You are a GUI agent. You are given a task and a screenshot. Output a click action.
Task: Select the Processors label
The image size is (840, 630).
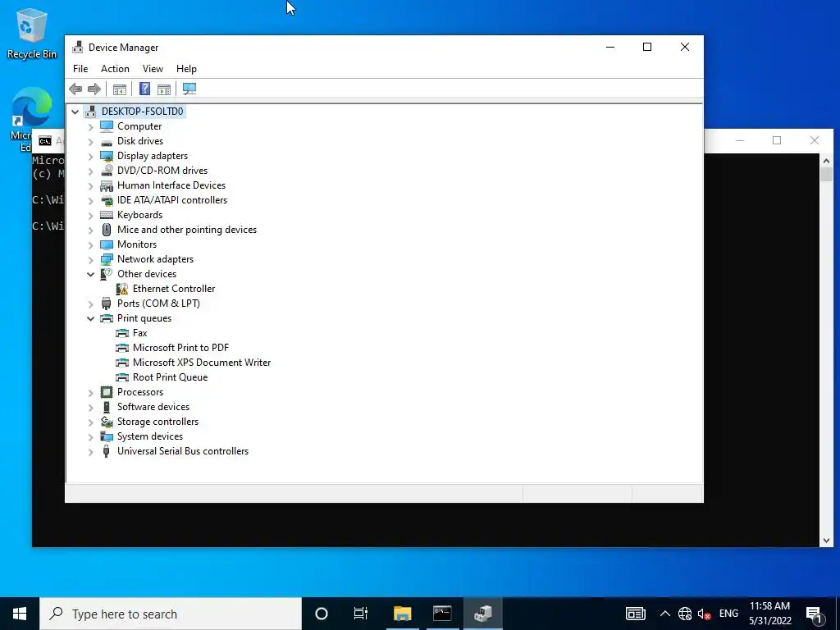(x=139, y=392)
